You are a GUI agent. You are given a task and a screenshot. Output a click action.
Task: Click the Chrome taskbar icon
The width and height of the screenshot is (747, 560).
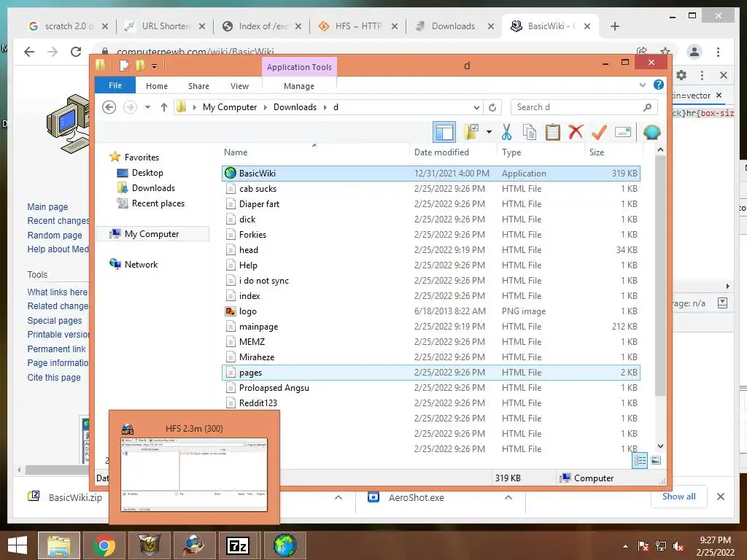pyautogui.click(x=104, y=545)
